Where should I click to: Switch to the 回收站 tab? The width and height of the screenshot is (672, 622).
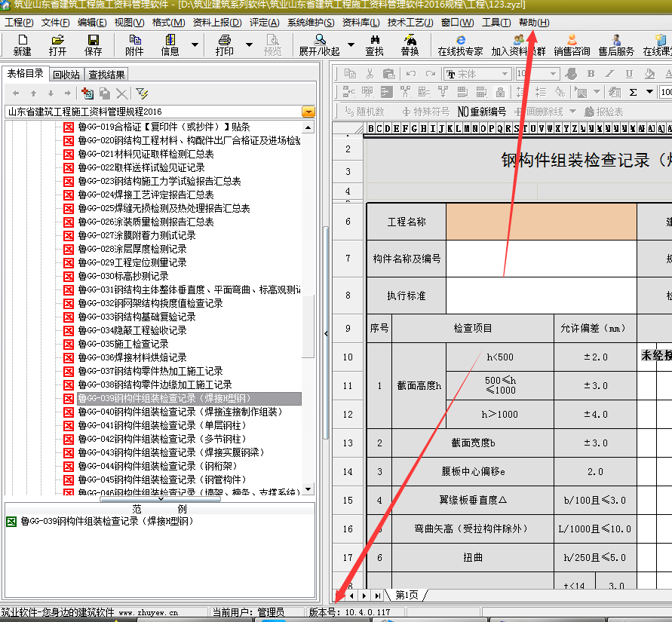pos(66,74)
